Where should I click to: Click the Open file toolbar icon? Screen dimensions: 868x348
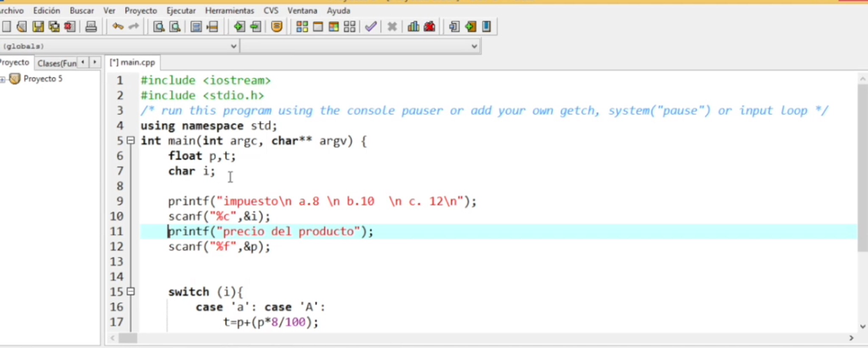coord(22,27)
